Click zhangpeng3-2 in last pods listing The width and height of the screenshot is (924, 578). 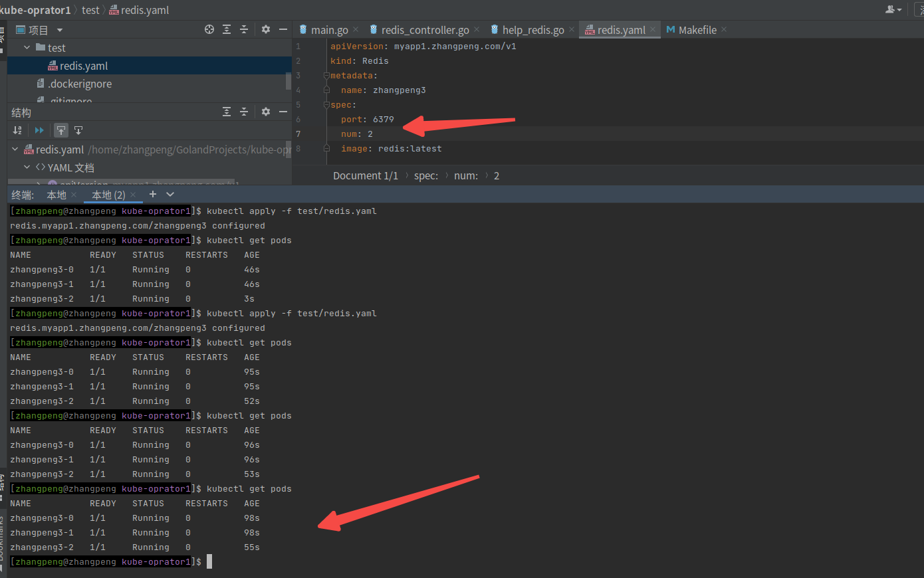pyautogui.click(x=42, y=547)
